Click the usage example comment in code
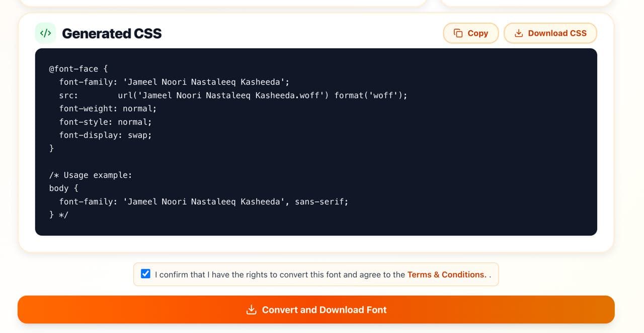Image resolution: width=644 pixels, height=333 pixels. [91, 175]
